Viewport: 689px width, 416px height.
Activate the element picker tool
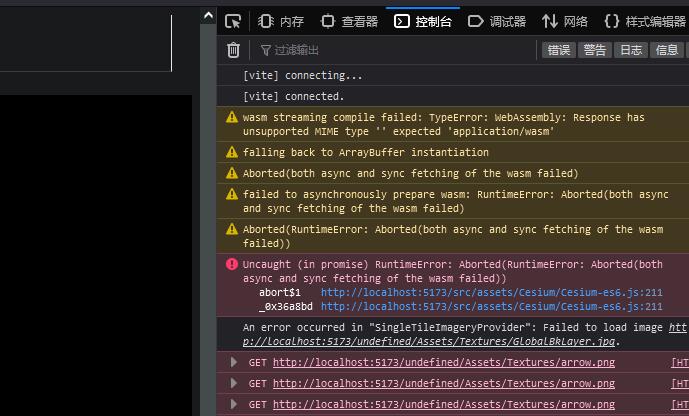(x=233, y=21)
